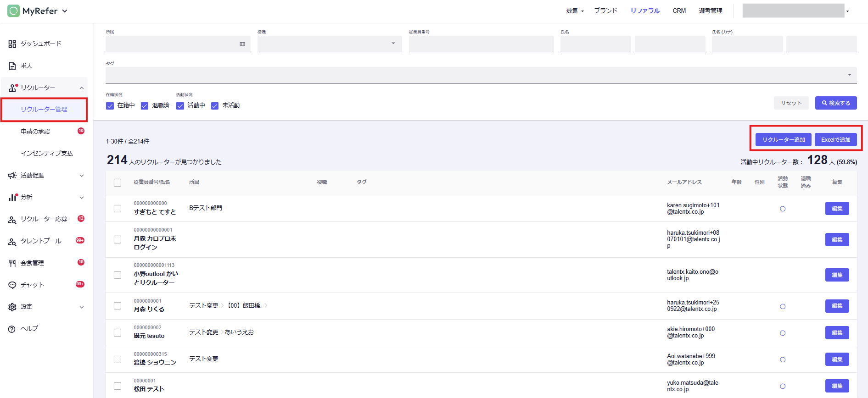The image size is (868, 398).
Task: Click the リクルーター追加 button
Action: (784, 140)
